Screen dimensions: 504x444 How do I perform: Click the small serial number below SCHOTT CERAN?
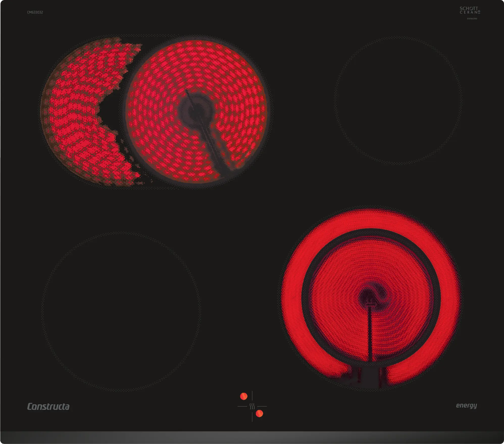(x=472, y=19)
